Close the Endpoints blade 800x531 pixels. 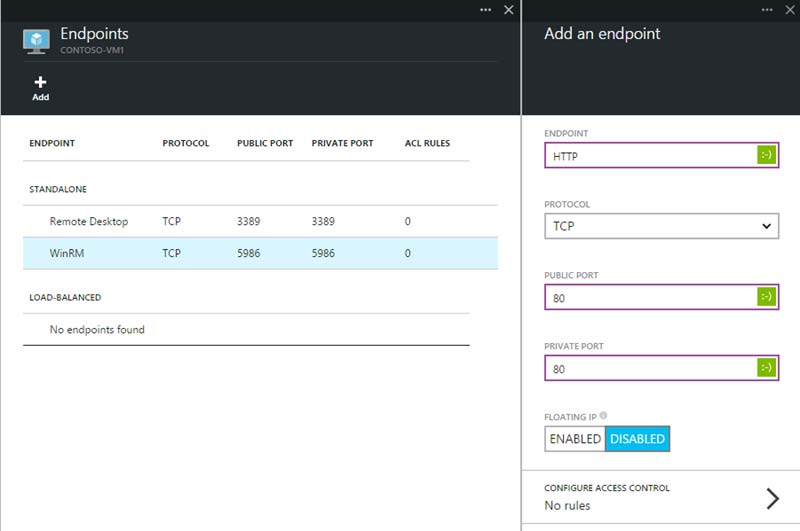(508, 9)
